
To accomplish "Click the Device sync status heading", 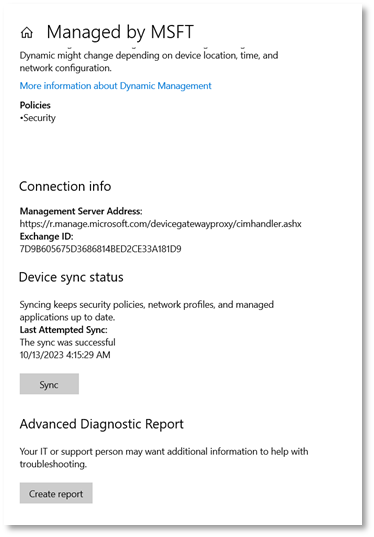I will click(71, 277).
